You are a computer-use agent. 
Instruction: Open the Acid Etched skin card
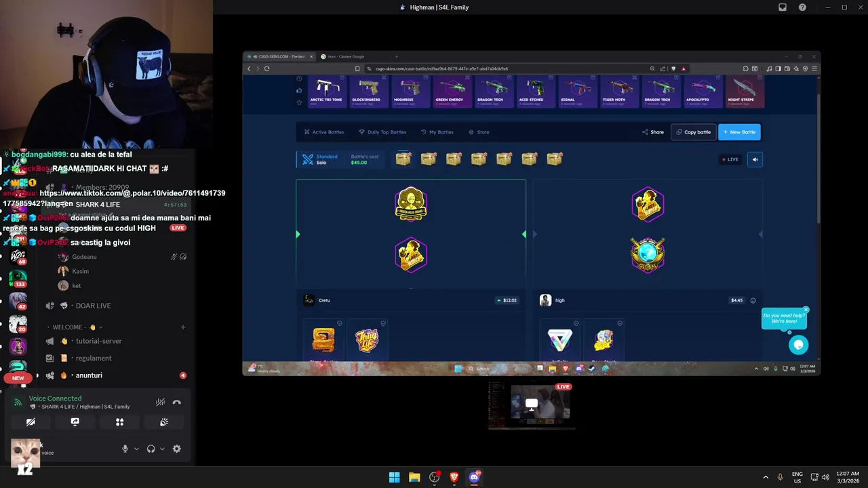pyautogui.click(x=535, y=91)
